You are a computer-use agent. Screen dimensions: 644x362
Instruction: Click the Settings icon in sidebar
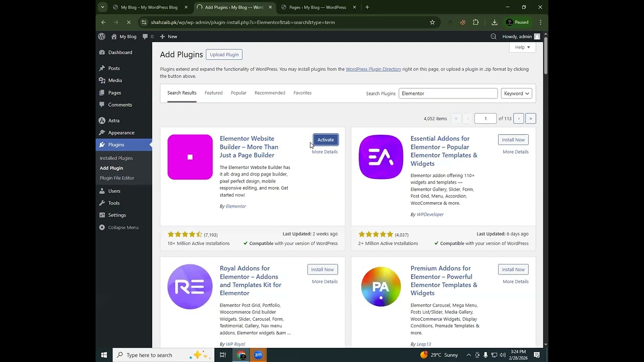tap(102, 215)
